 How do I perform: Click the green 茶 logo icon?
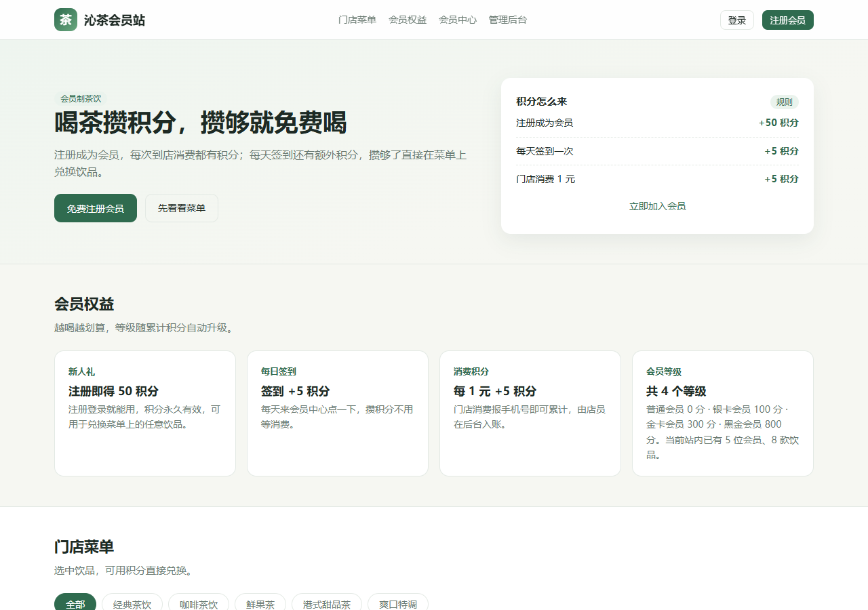pyautogui.click(x=66, y=20)
